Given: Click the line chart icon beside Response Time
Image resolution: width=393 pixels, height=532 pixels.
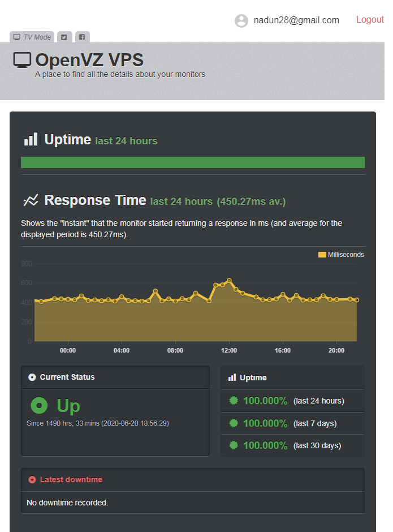Looking at the screenshot, I should tap(31, 200).
